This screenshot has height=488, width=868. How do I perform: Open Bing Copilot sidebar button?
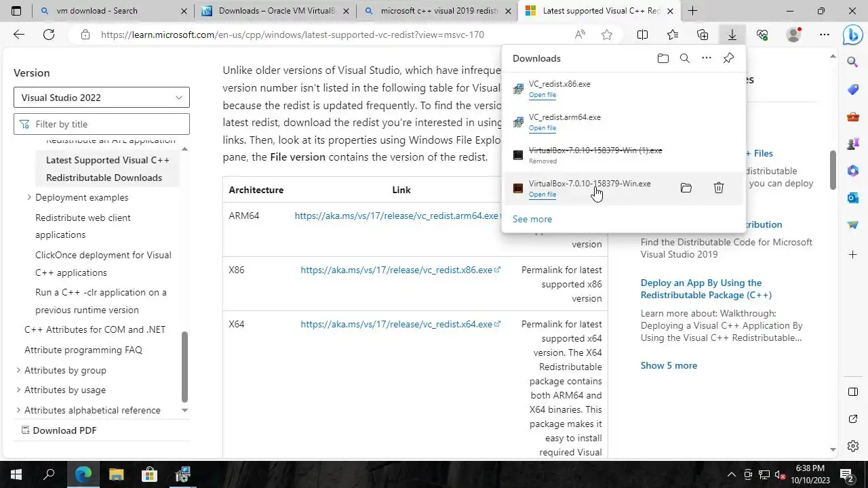[852, 35]
